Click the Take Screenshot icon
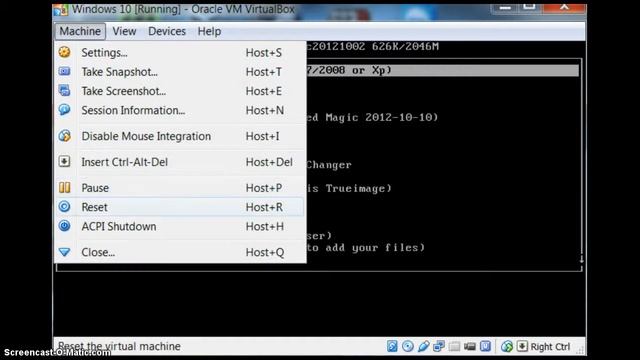The width and height of the screenshot is (640, 360). (x=64, y=90)
